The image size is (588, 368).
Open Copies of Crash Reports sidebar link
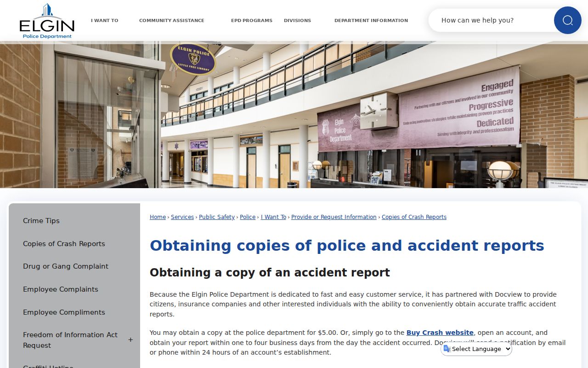tap(64, 244)
